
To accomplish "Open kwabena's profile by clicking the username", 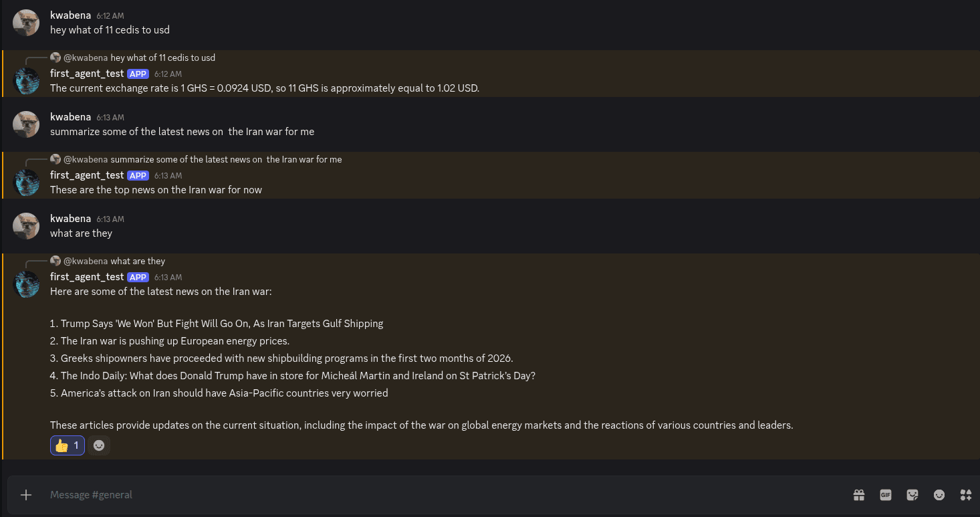I will 70,15.
